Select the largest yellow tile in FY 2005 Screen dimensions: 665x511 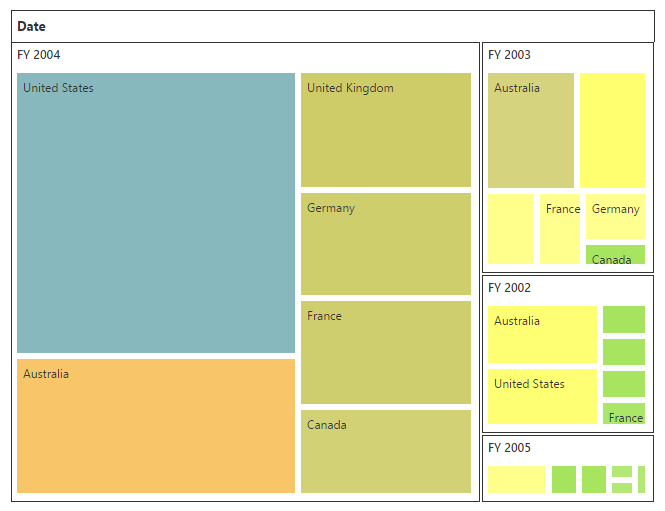[516, 479]
